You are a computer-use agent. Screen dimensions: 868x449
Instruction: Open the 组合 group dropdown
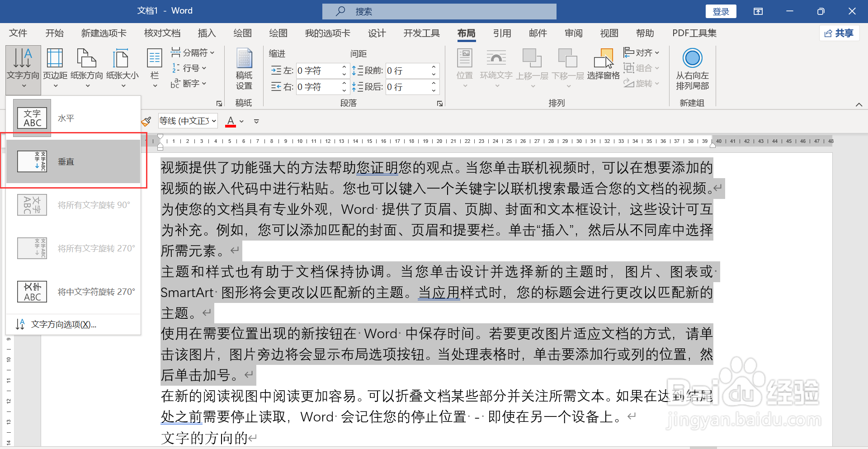(642, 68)
